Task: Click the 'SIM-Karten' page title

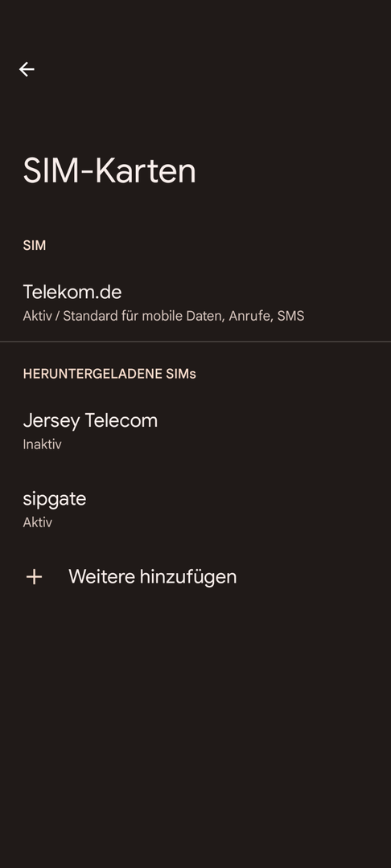Action: click(x=109, y=170)
